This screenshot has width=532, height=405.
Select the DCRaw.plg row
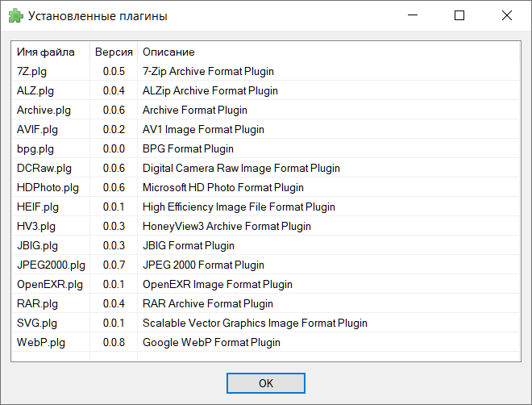tap(266, 168)
